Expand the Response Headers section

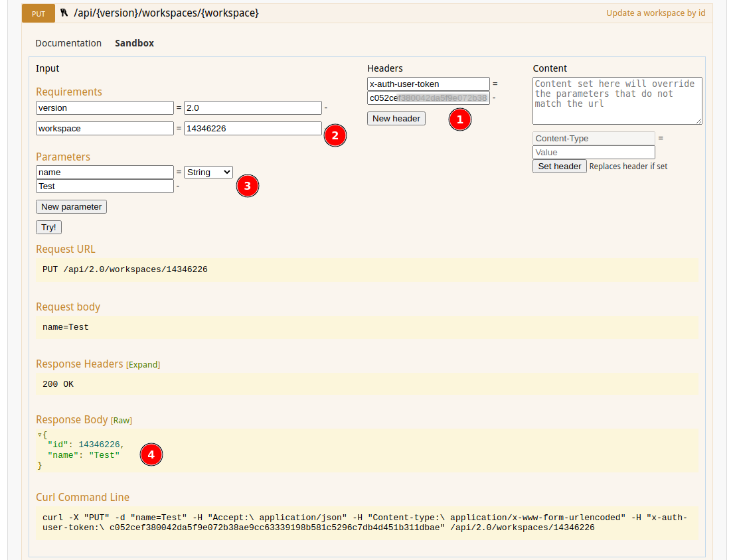click(x=143, y=365)
